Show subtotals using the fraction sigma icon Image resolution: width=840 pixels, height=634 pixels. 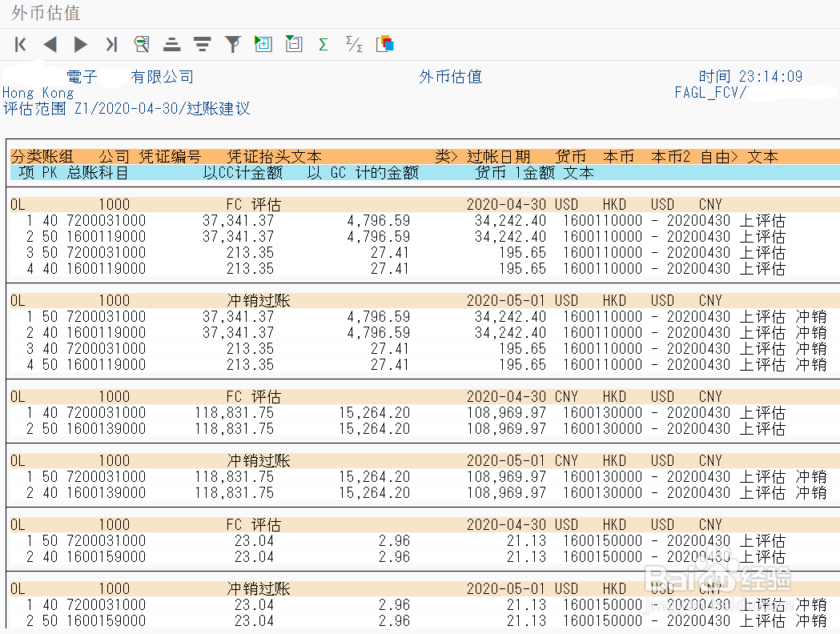coord(354,45)
